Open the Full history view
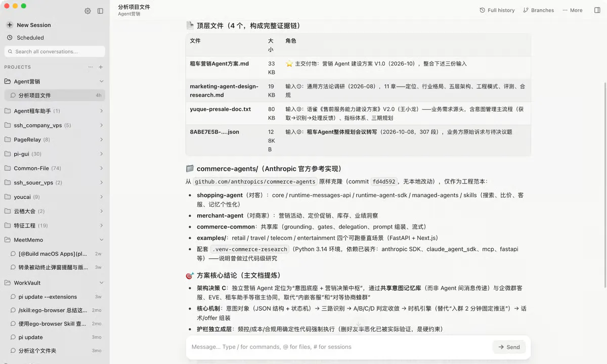The height and width of the screenshot is (364, 607). coord(497,10)
